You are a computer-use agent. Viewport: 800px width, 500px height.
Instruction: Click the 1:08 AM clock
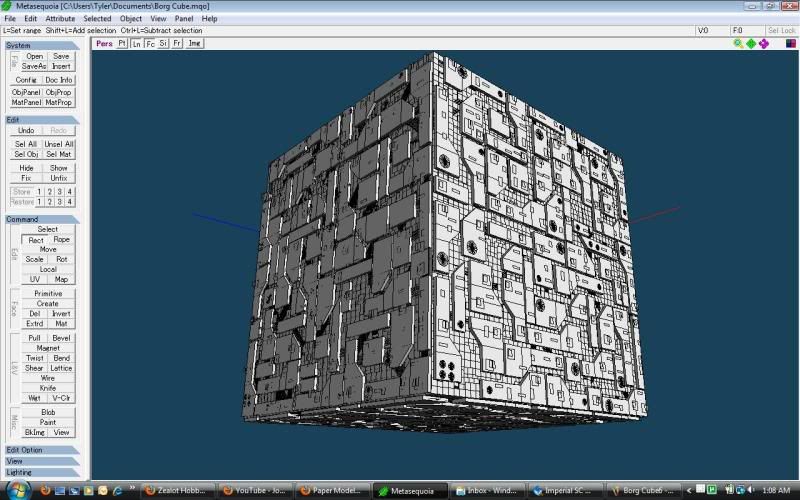776,490
